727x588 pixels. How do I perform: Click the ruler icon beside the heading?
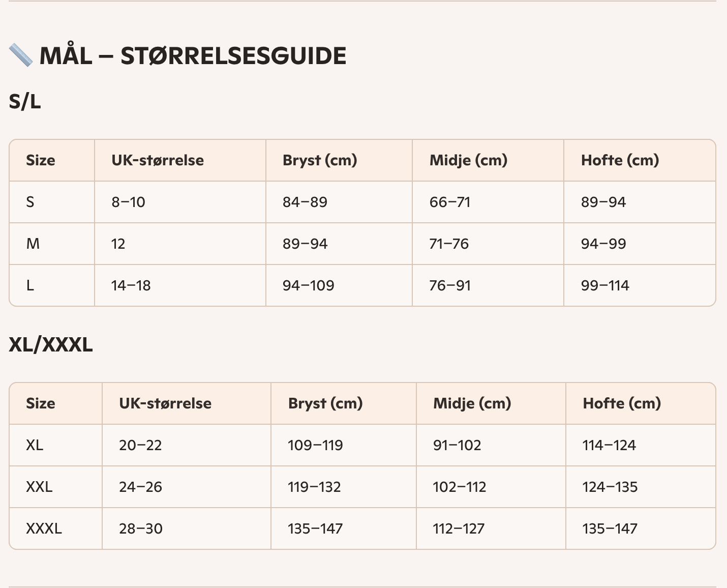tap(21, 55)
